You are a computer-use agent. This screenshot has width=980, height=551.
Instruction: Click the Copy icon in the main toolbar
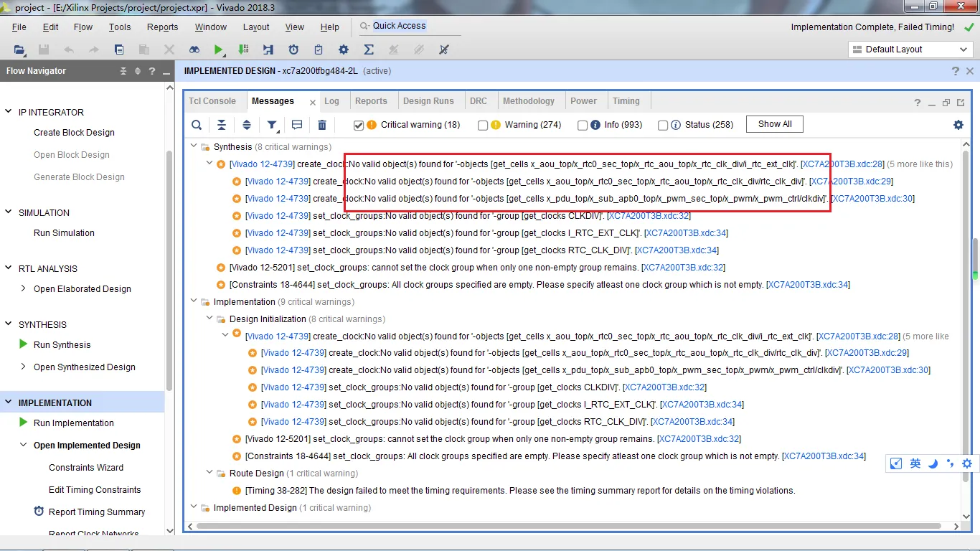click(x=119, y=50)
